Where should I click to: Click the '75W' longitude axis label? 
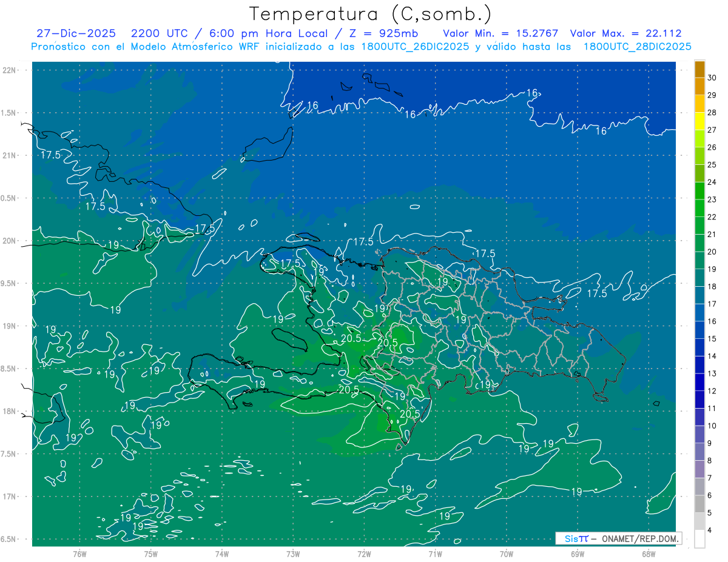151,554
